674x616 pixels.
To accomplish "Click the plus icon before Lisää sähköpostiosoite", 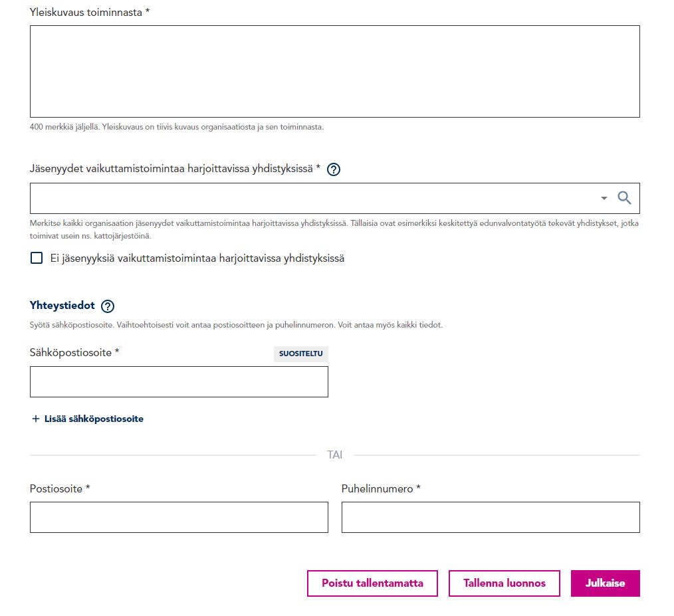I will click(x=36, y=419).
